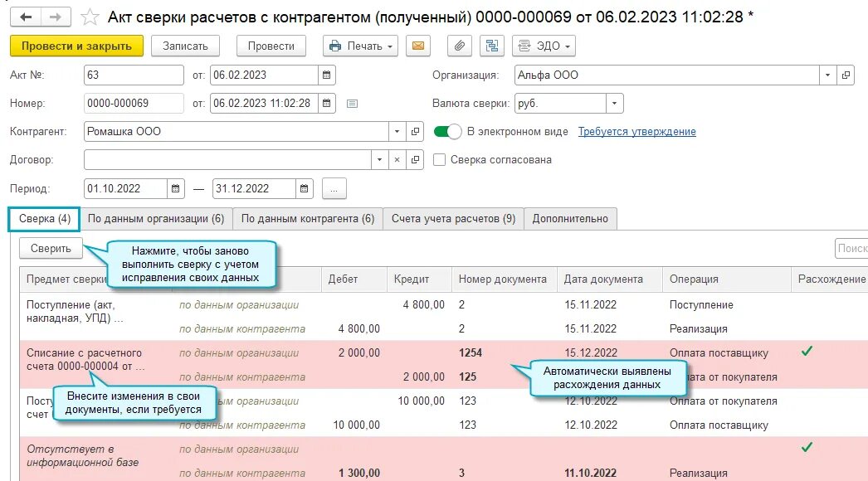Image resolution: width=868 pixels, height=481 pixels.
Task: Click the Акт № field with 63
Action: coord(134,75)
